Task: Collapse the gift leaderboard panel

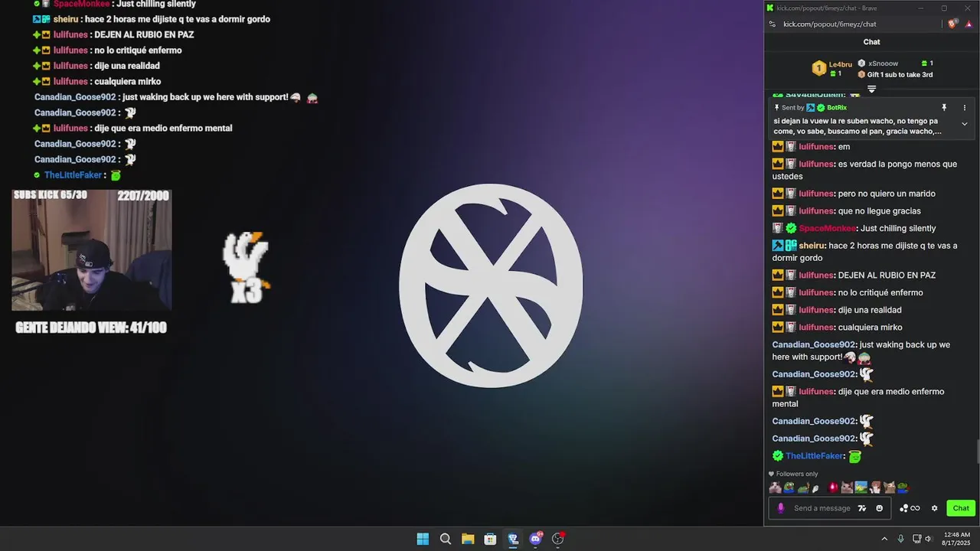Action: click(x=871, y=89)
